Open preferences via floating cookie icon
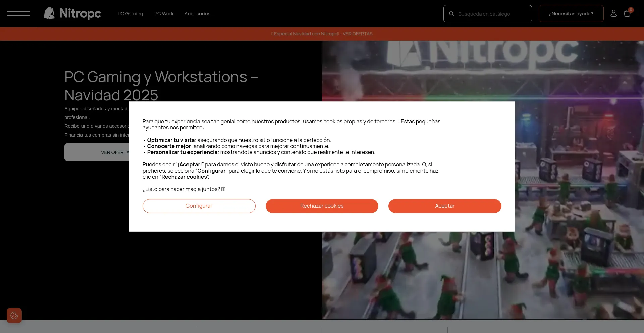The width and height of the screenshot is (644, 333). point(14,315)
